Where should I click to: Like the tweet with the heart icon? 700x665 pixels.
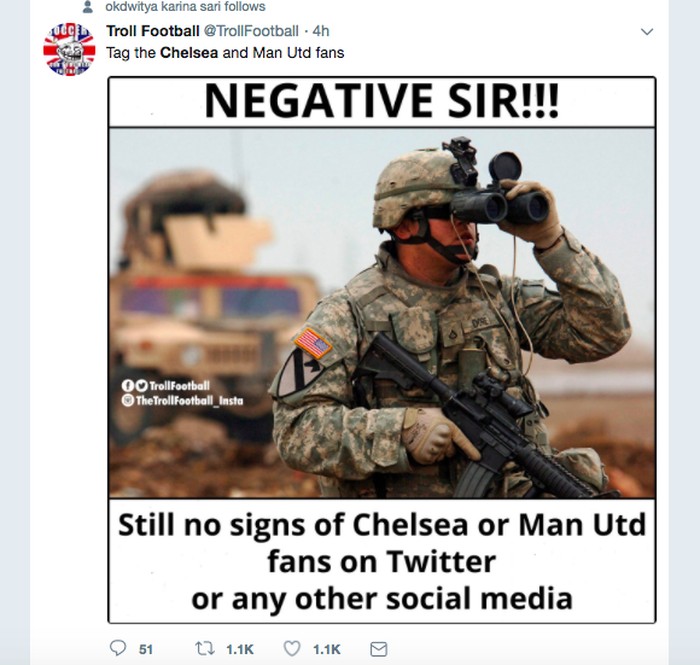coord(292,648)
